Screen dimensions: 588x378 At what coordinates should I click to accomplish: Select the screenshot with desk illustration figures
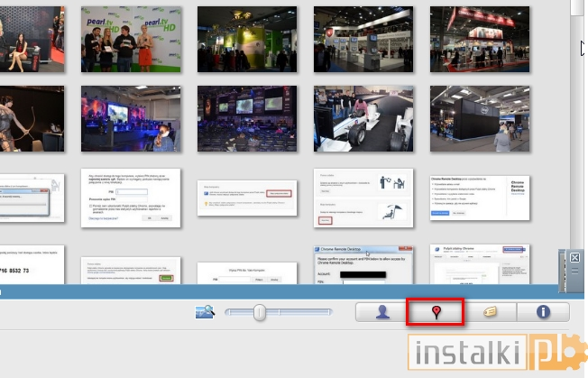point(363,198)
